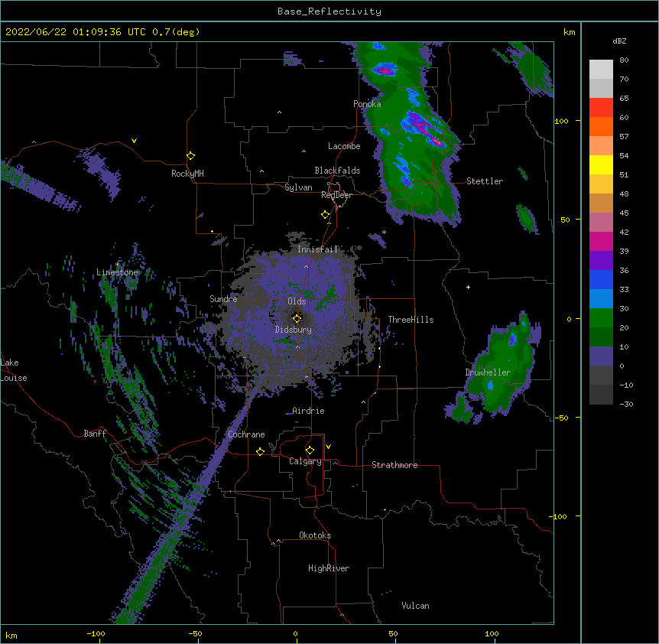This screenshot has width=659, height=644.
Task: Click the light gray 80 dBZ legend swatch
Action: tap(601, 69)
